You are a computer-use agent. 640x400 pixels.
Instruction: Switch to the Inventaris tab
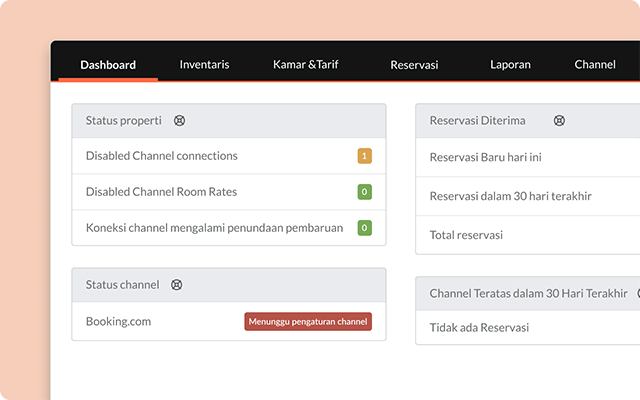[x=204, y=65]
